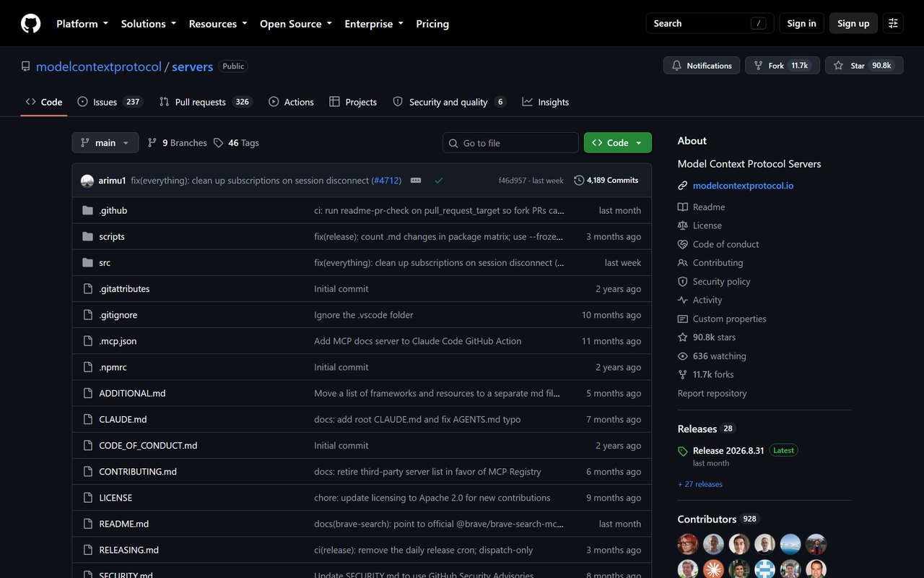View the green check status icon
This screenshot has width=924, height=578.
(439, 181)
